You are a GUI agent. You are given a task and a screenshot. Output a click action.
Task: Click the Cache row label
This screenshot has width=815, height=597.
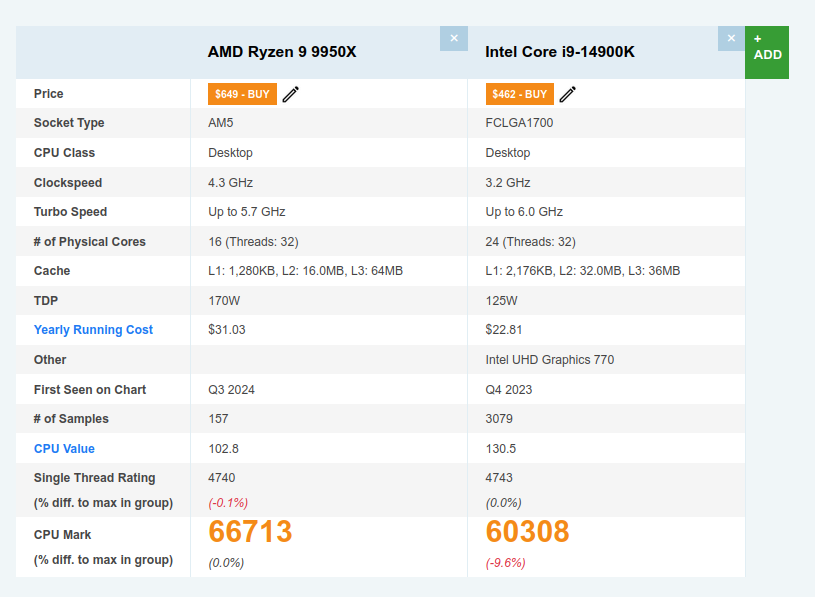click(x=52, y=271)
